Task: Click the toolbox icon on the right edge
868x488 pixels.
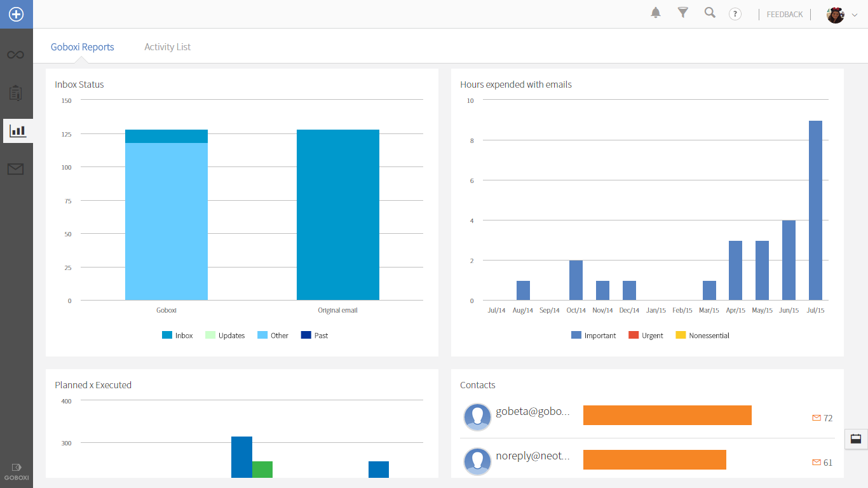Action: click(856, 439)
